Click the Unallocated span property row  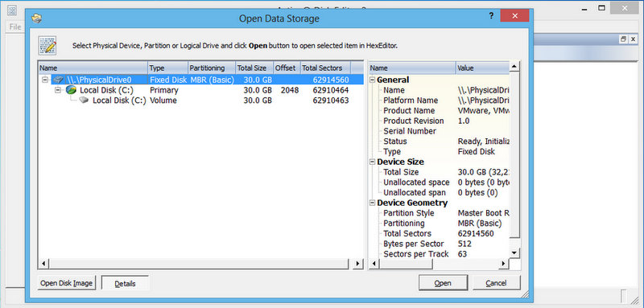439,192
